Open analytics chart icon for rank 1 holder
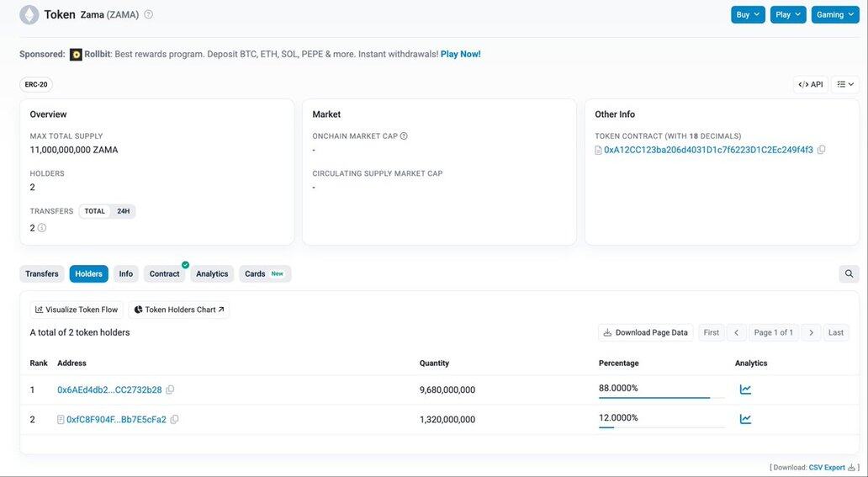The height and width of the screenshot is (477, 868). tap(745, 390)
